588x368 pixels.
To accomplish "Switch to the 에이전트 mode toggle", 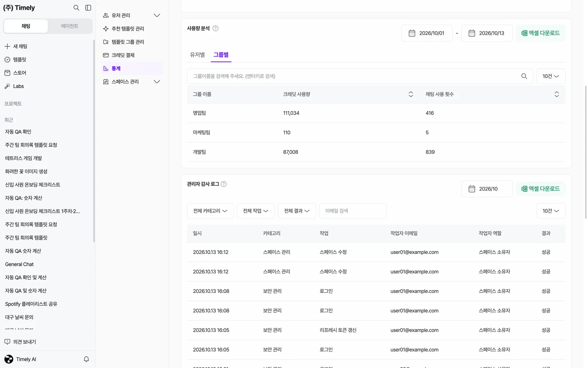I will 69,26.
